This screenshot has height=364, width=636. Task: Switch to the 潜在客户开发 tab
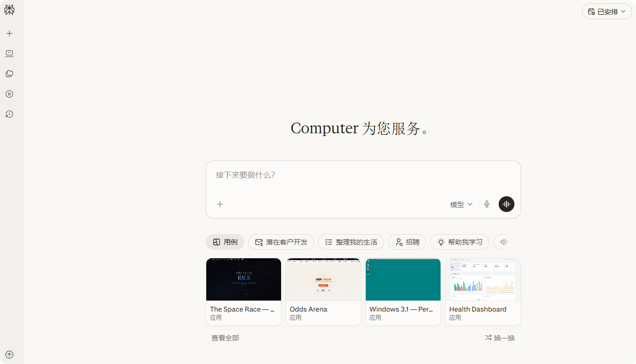(x=281, y=242)
